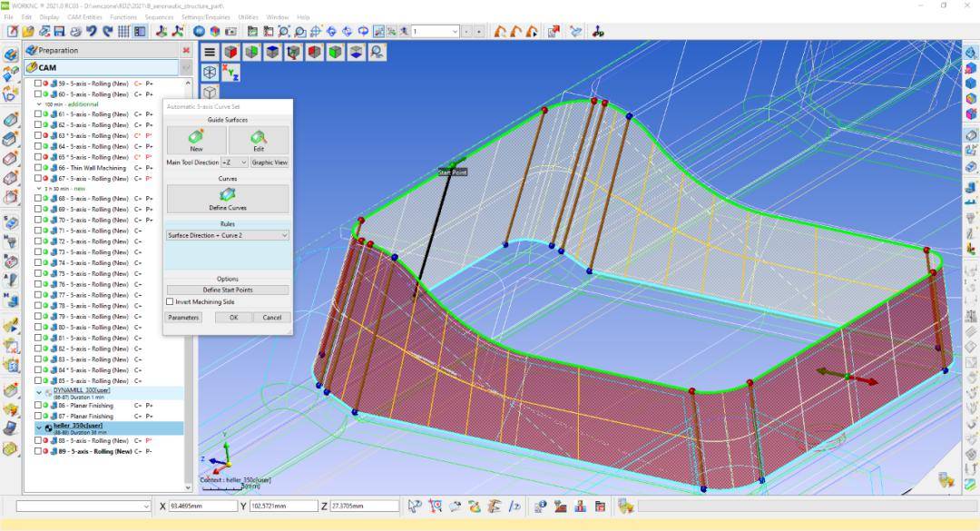The height and width of the screenshot is (531, 980).
Task: Tick the checkbox for 86 - Planar Finishing
Action: (x=38, y=406)
